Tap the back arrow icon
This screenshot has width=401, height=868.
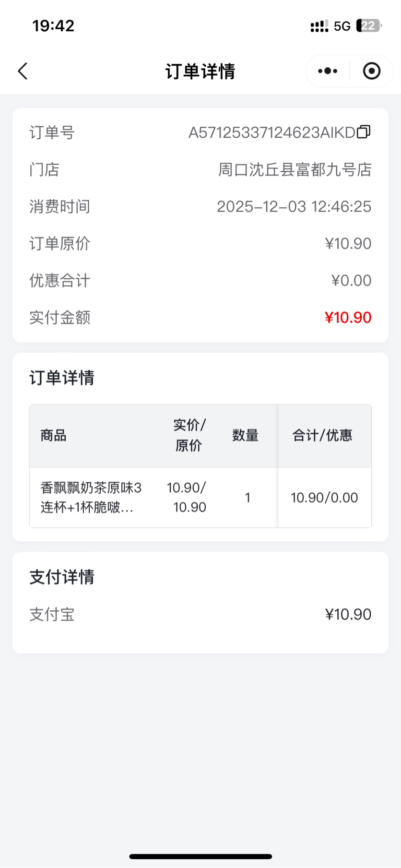[x=23, y=71]
